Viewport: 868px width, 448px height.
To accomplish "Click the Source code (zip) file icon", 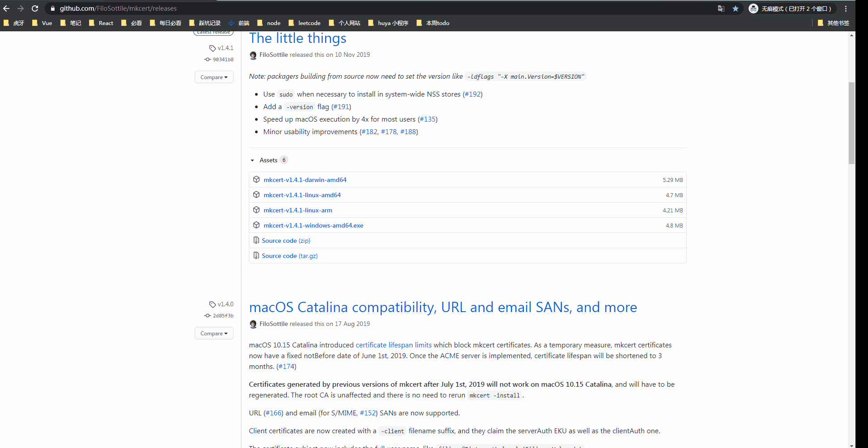I will tap(256, 240).
